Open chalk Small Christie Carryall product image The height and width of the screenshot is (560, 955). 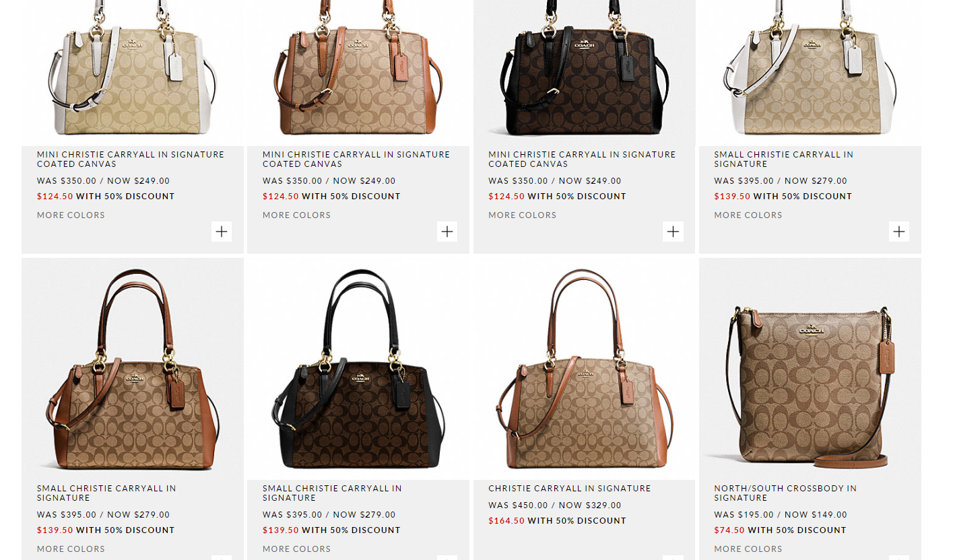pyautogui.click(x=810, y=73)
